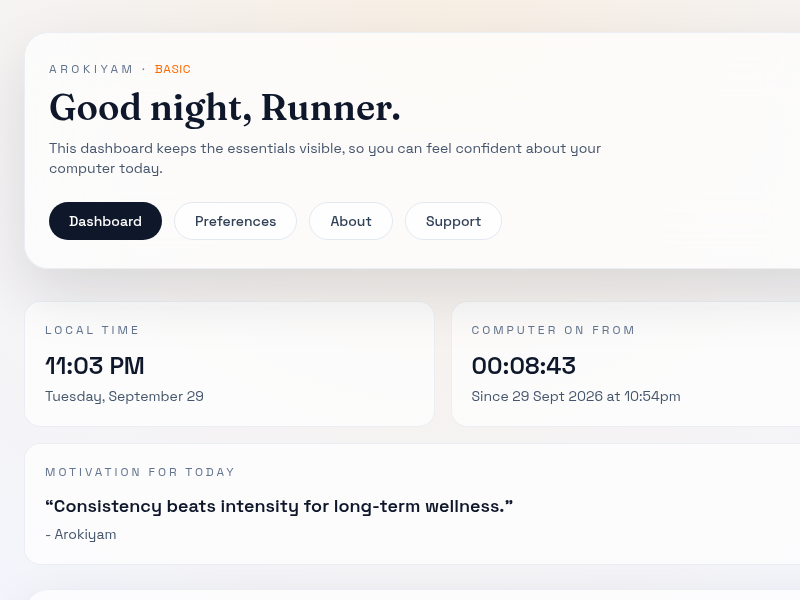The height and width of the screenshot is (600, 800).
Task: Click the MOTIVATION FOR TODAY label
Action: (x=140, y=472)
